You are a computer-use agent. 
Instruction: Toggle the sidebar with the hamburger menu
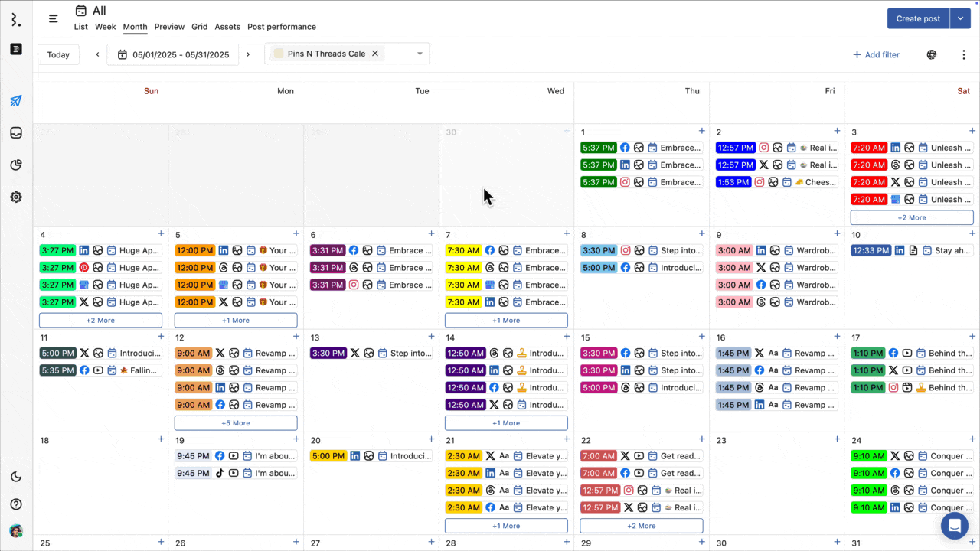(53, 18)
